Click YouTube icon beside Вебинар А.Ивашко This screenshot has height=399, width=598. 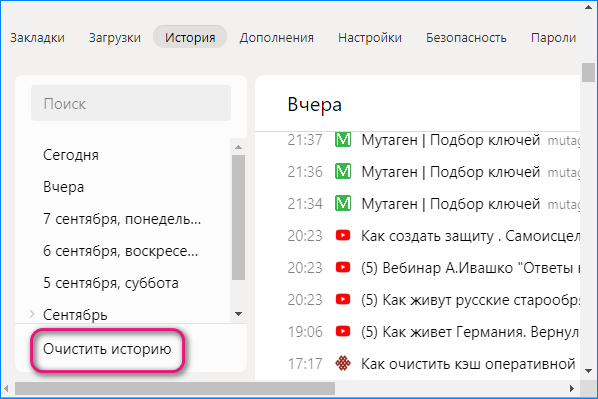pos(343,267)
